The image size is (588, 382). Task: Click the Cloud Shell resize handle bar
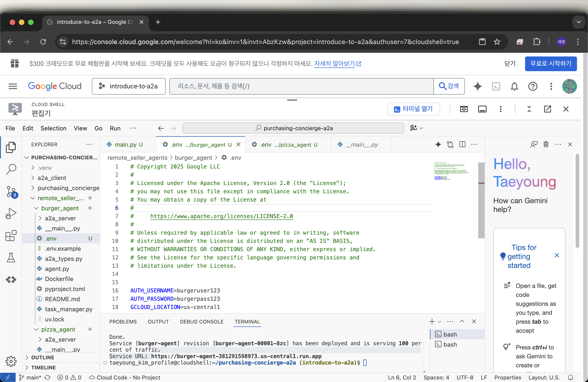[x=292, y=100]
